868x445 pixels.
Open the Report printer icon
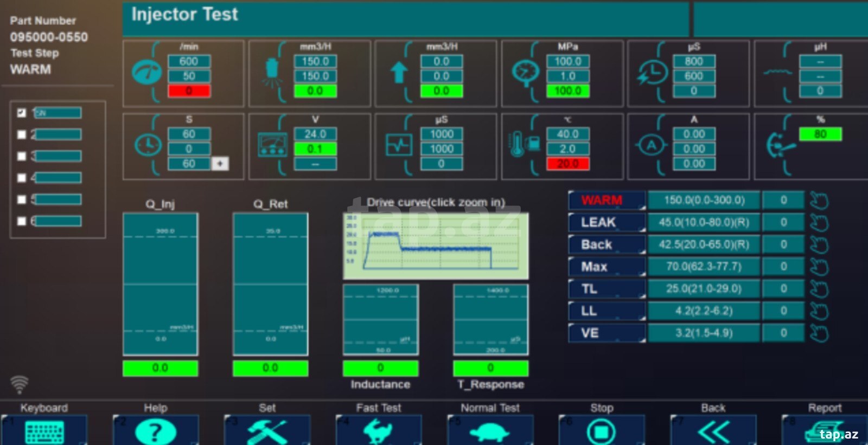click(825, 430)
